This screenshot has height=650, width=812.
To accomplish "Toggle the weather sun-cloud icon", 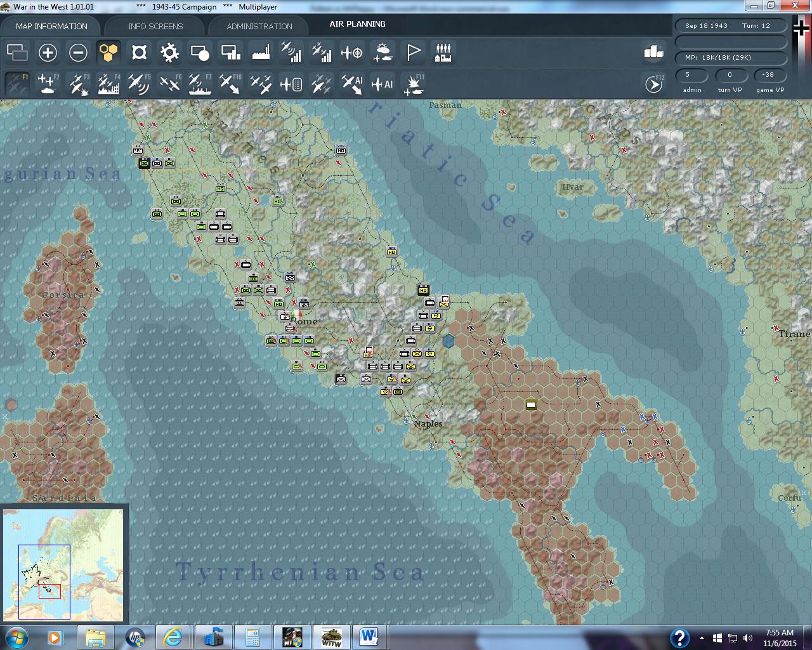I will [x=383, y=52].
